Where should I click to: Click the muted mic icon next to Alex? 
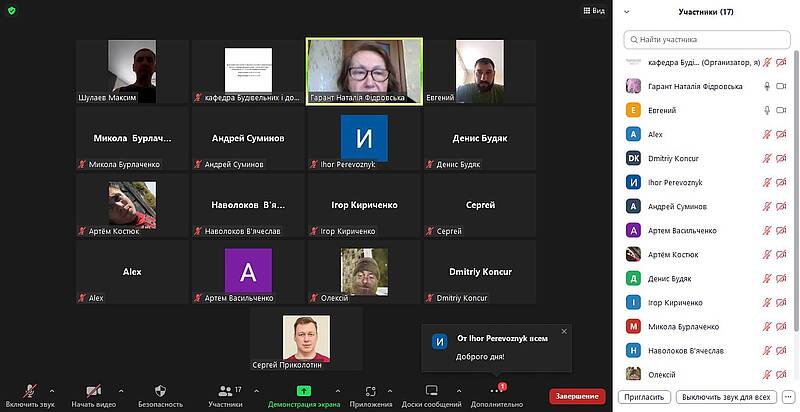coord(768,134)
